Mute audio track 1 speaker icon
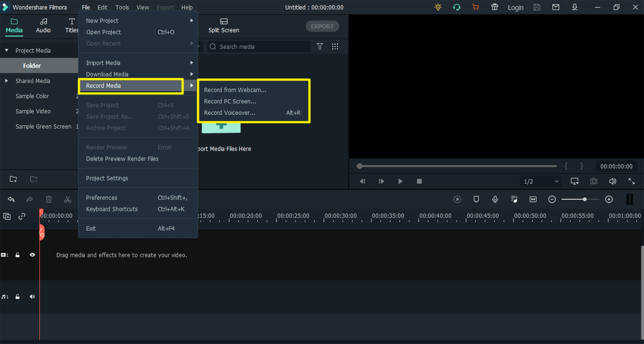This screenshot has height=344, width=644. click(x=33, y=297)
